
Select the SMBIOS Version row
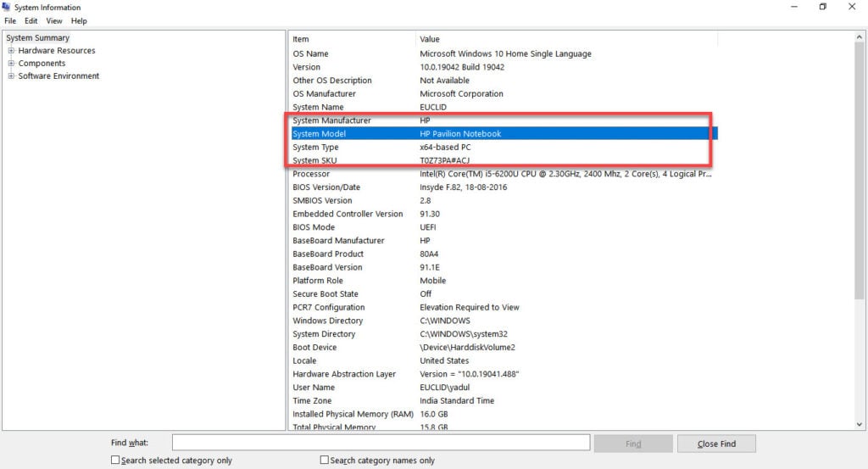coord(504,200)
